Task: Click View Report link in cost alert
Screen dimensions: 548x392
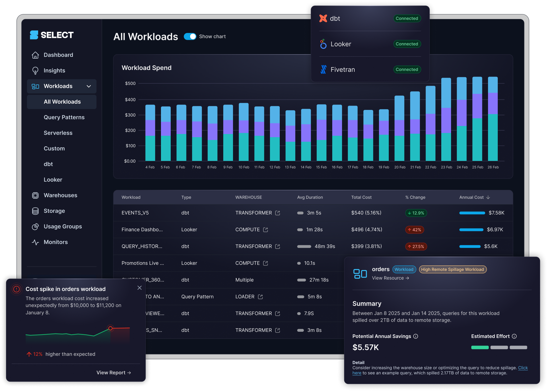Action: pos(114,372)
